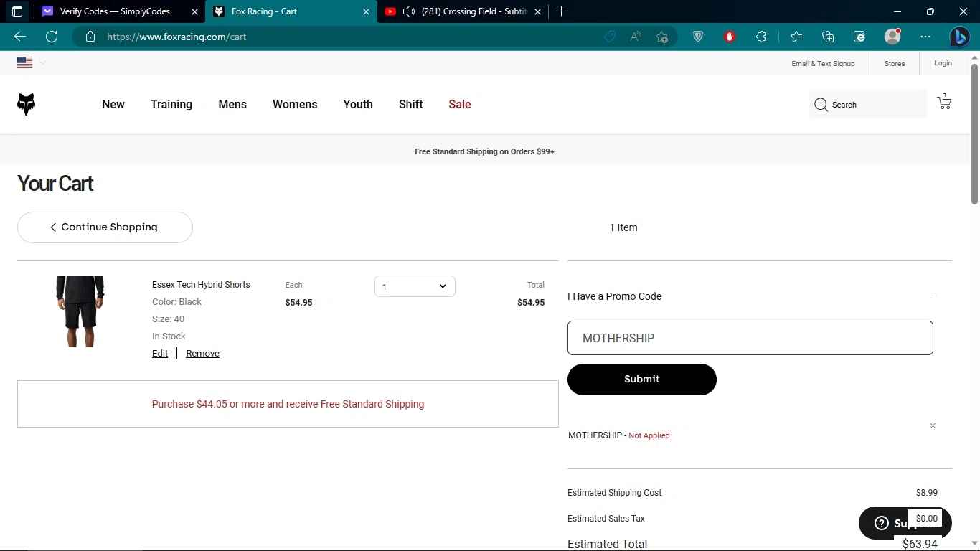980x551 pixels.
Task: Open the grey shield extension icon
Action: 698,37
